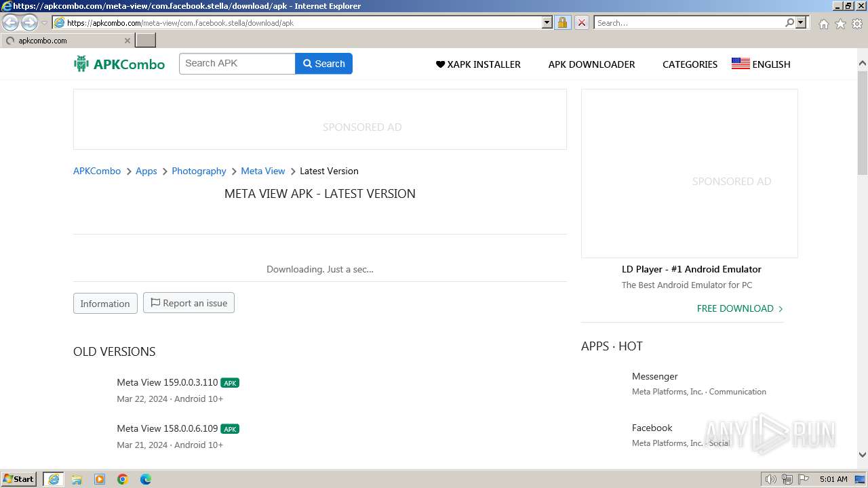Expand the address bar URL dropdown
The width and height of the screenshot is (868, 488).
pos(547,22)
